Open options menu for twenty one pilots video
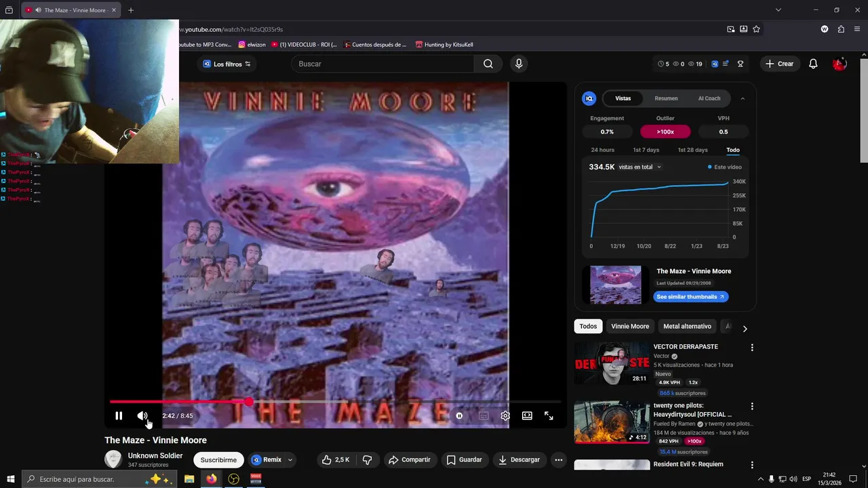This screenshot has height=488, width=868. point(751,407)
